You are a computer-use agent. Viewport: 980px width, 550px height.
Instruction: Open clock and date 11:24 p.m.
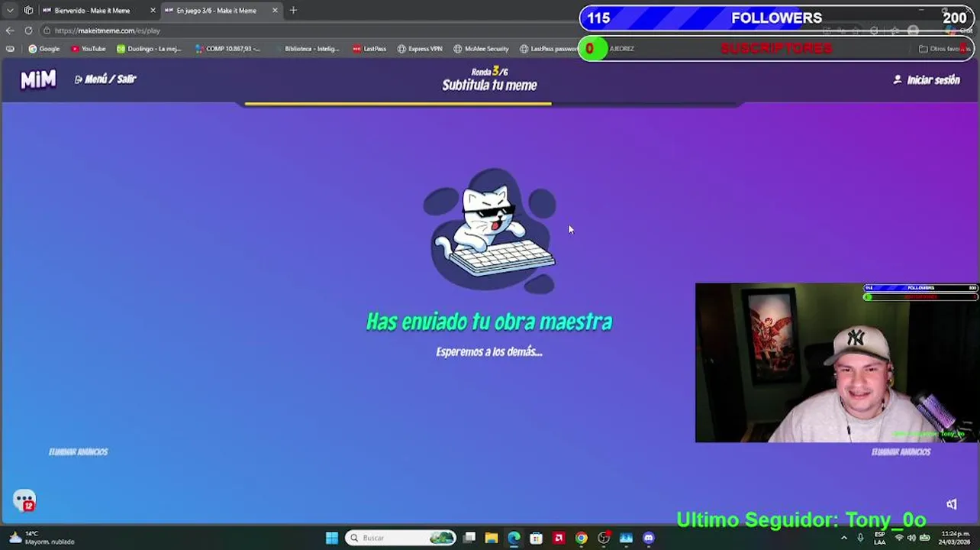click(x=955, y=538)
